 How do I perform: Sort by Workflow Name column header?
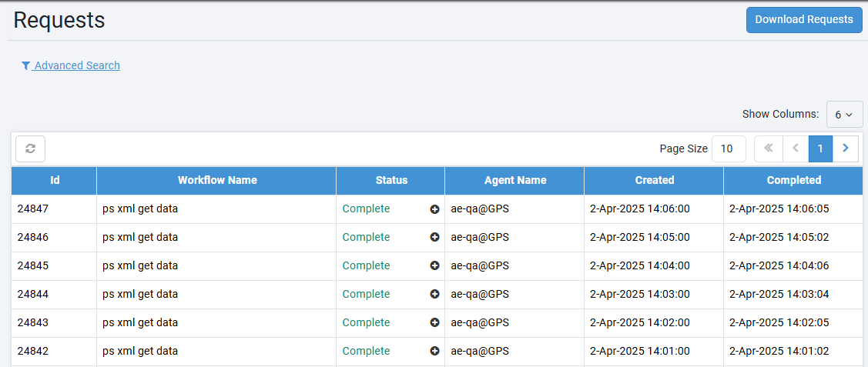click(x=217, y=180)
